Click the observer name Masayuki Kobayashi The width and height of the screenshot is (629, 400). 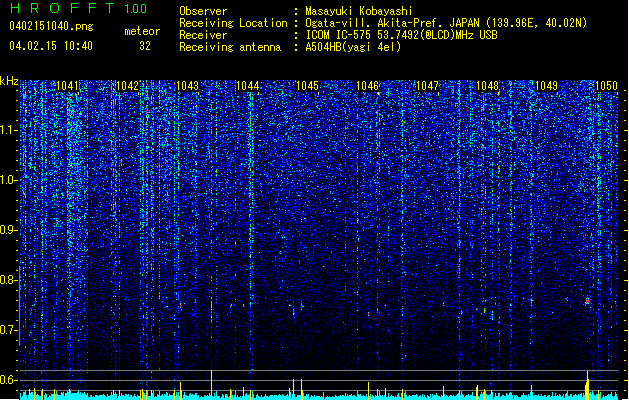point(359,11)
